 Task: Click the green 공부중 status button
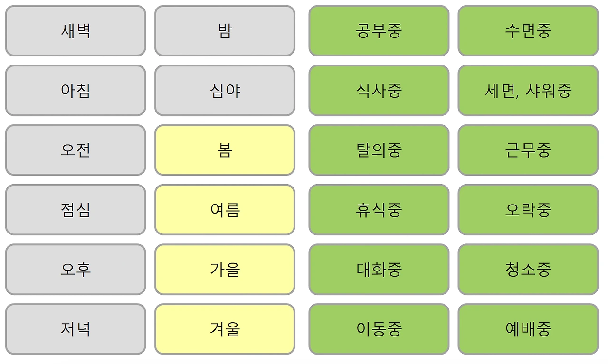coord(379,31)
